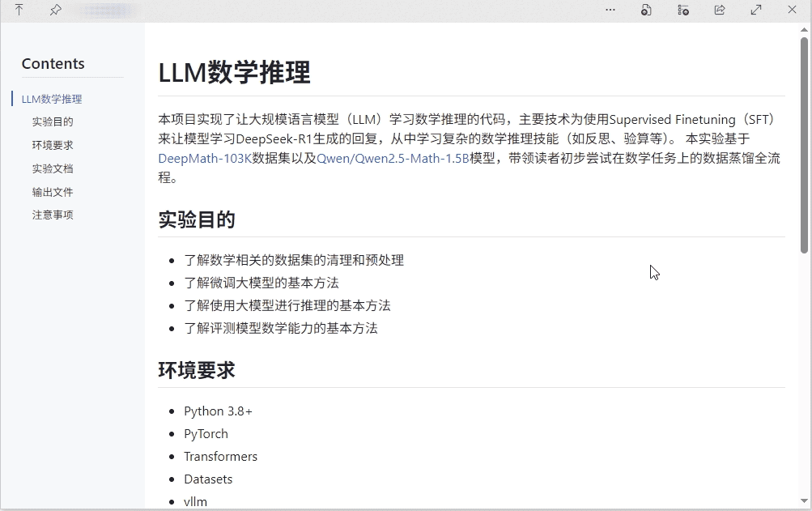Expand the window with the diagonal arrows icon
Screen dimensions: 812x511
point(756,10)
